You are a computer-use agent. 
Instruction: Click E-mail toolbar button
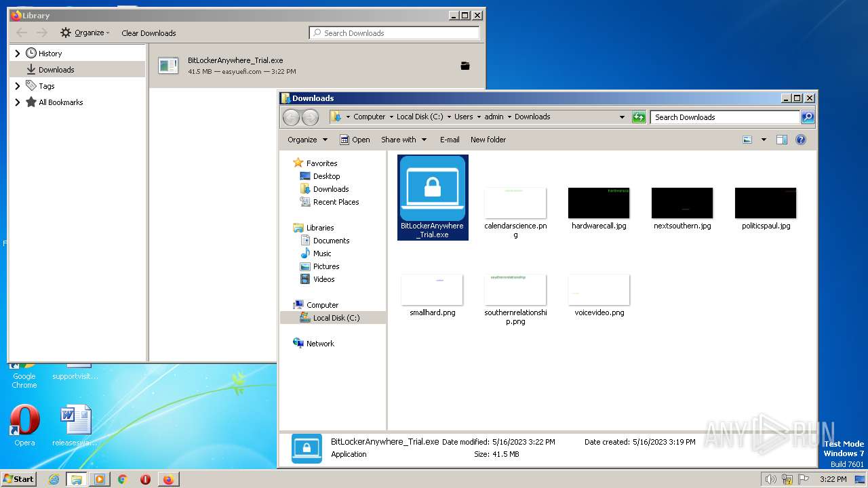click(x=450, y=140)
